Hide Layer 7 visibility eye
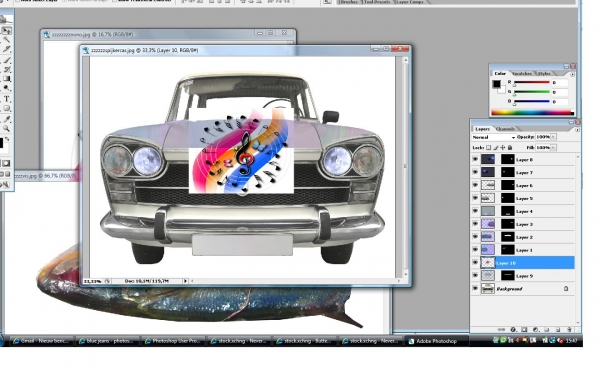This screenshot has width=600, height=375. [475, 173]
